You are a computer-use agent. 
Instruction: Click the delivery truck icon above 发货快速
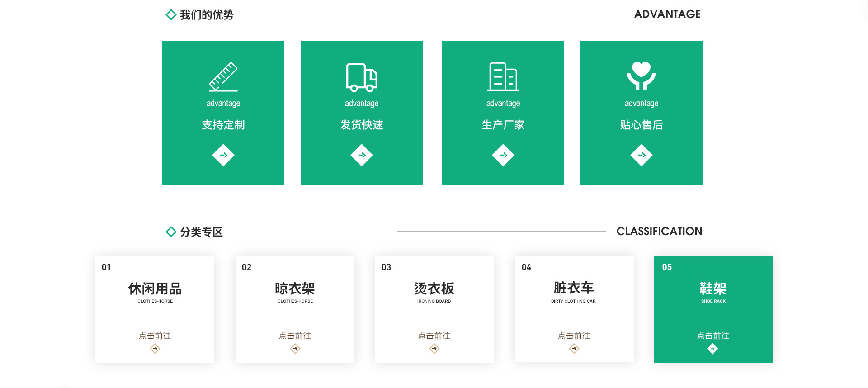362,77
